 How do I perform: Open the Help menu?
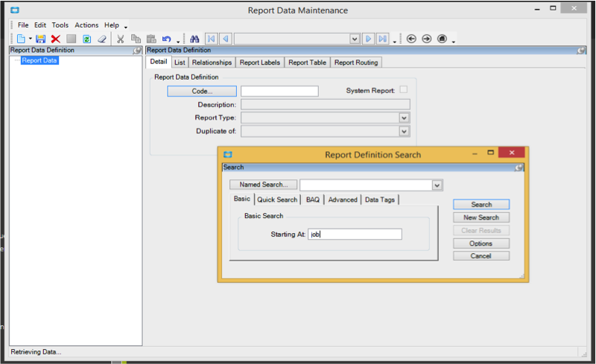112,25
